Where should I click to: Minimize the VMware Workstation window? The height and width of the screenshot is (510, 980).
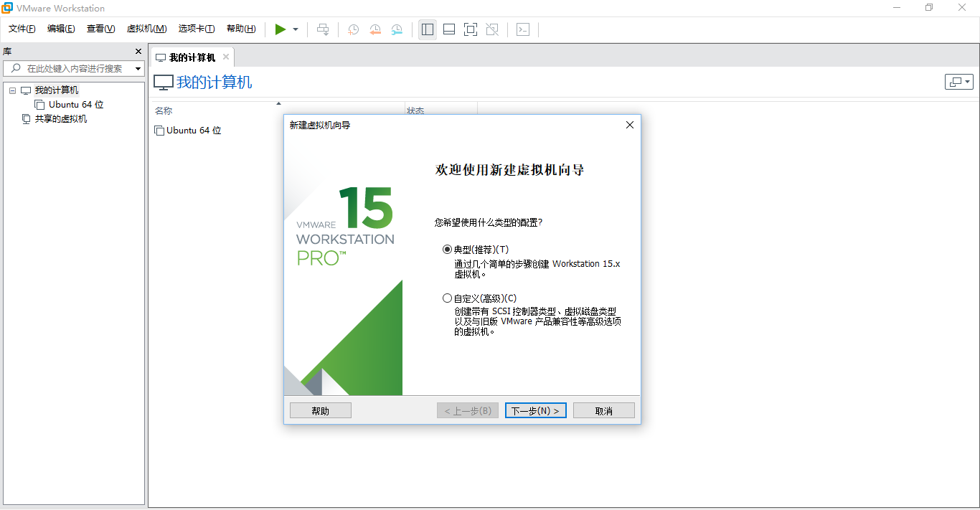point(897,8)
